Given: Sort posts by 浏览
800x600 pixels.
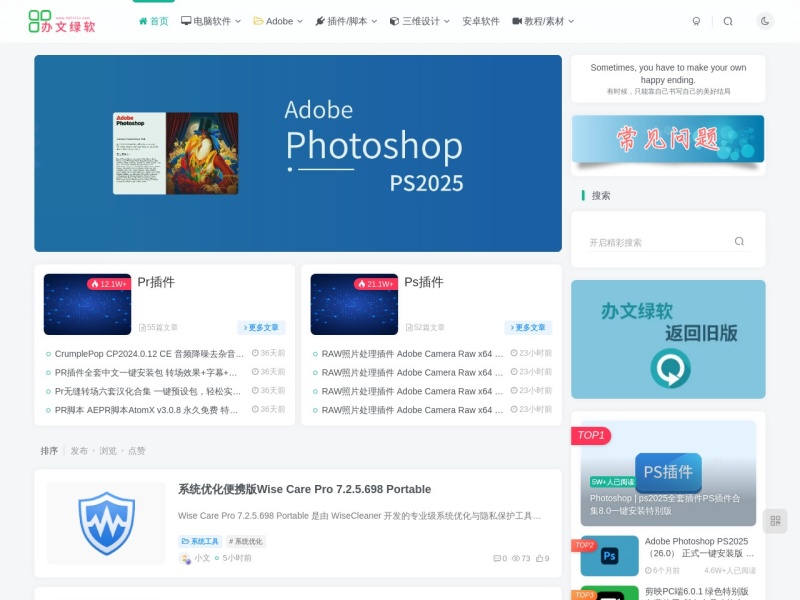Looking at the screenshot, I should click(108, 451).
